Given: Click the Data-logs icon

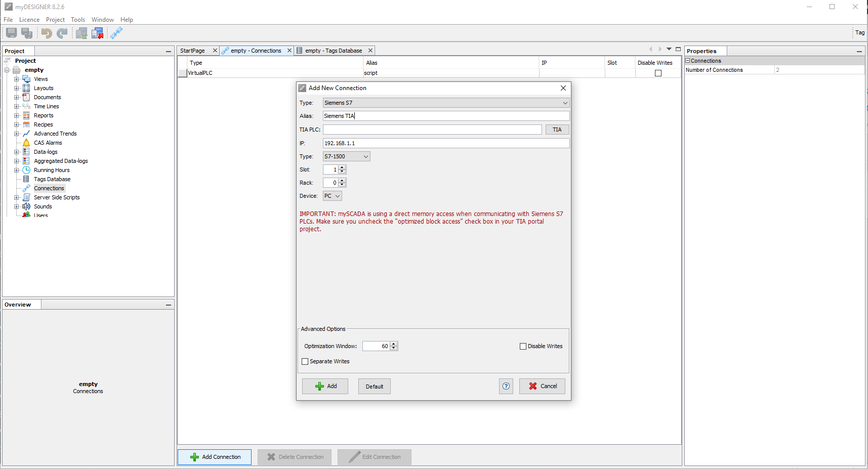Looking at the screenshot, I should tap(26, 152).
